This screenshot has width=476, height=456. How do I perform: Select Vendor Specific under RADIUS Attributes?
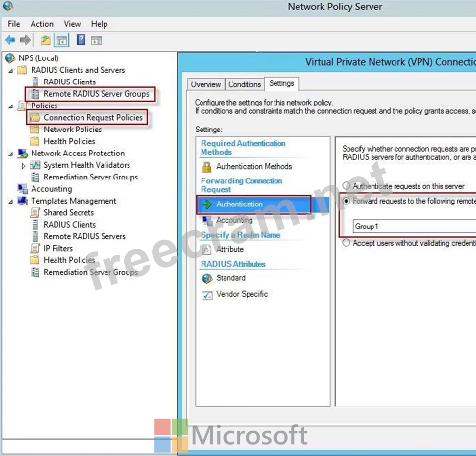pos(242,294)
